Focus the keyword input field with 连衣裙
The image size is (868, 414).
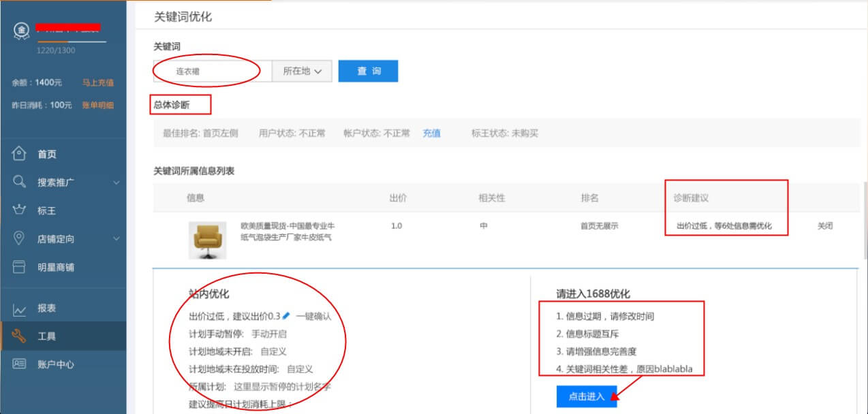click(x=213, y=71)
